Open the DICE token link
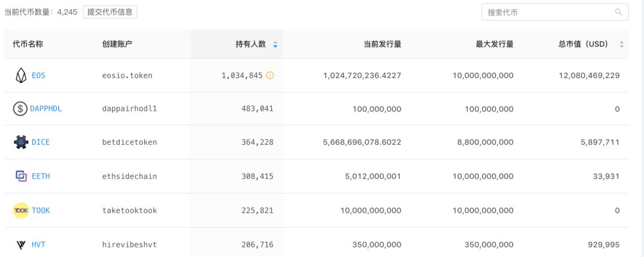 coord(41,142)
